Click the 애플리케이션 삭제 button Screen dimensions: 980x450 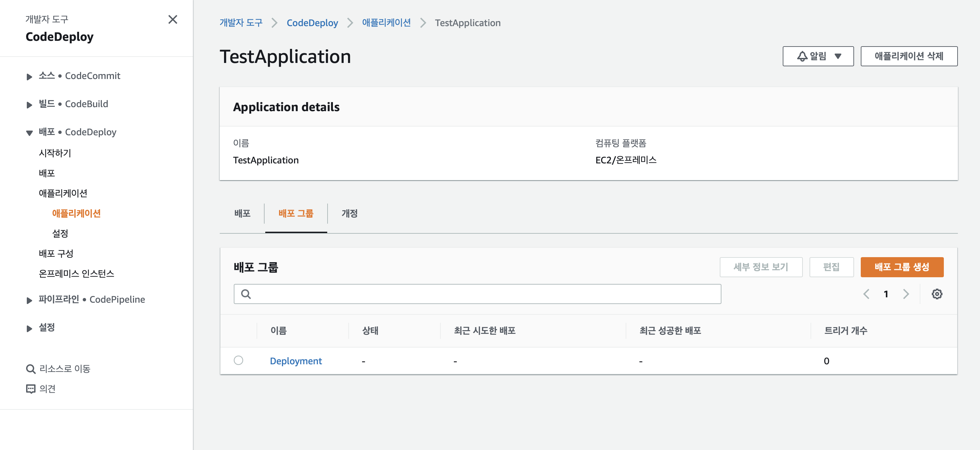(x=909, y=56)
